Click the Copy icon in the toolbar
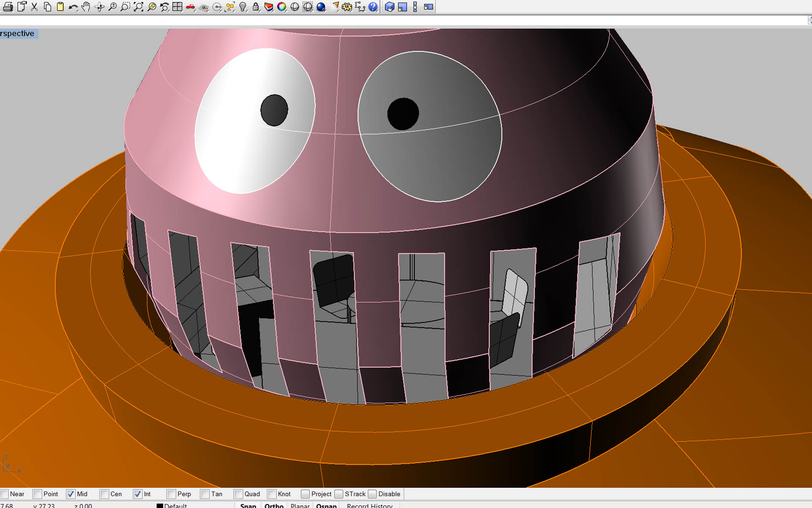This screenshot has height=508, width=812. click(x=48, y=7)
